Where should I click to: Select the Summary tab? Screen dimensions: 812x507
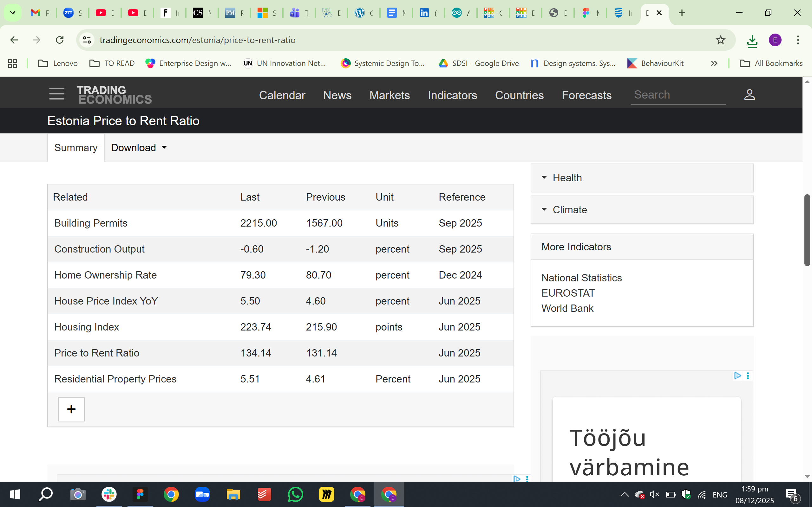(x=76, y=148)
